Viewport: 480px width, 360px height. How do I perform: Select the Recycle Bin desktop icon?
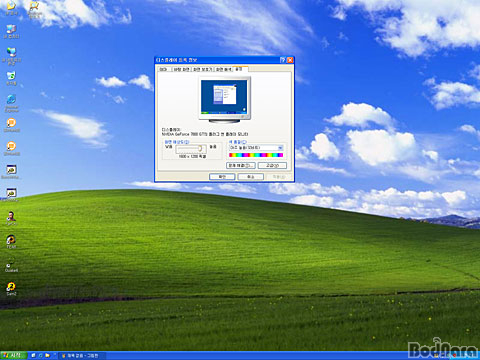click(11, 78)
